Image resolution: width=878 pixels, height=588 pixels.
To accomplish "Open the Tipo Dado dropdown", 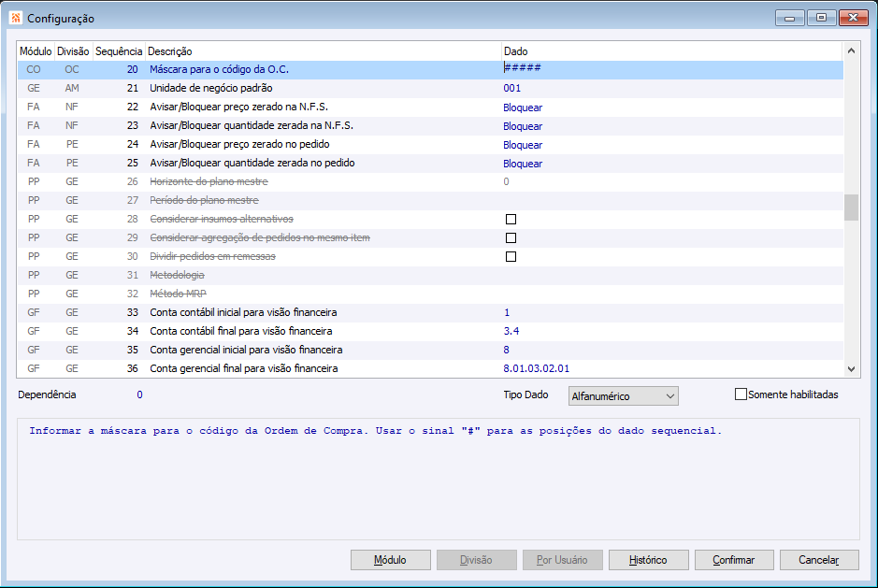I will click(624, 396).
